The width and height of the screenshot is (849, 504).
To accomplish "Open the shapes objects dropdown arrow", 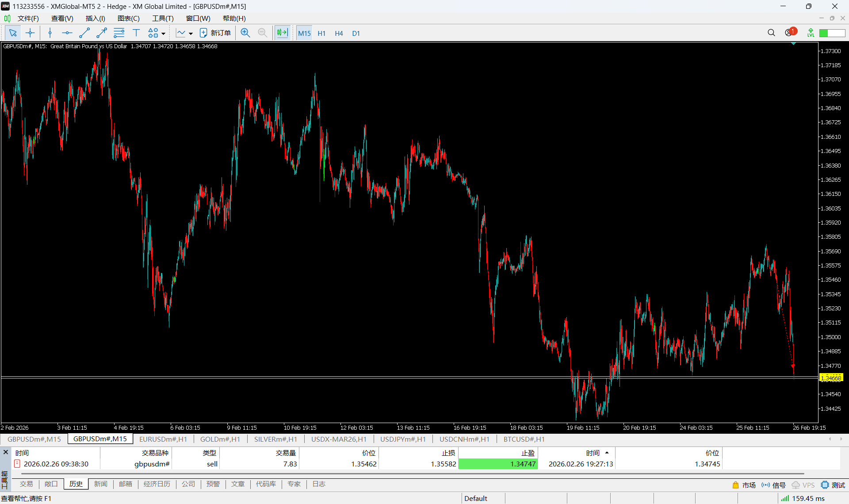I will (163, 34).
